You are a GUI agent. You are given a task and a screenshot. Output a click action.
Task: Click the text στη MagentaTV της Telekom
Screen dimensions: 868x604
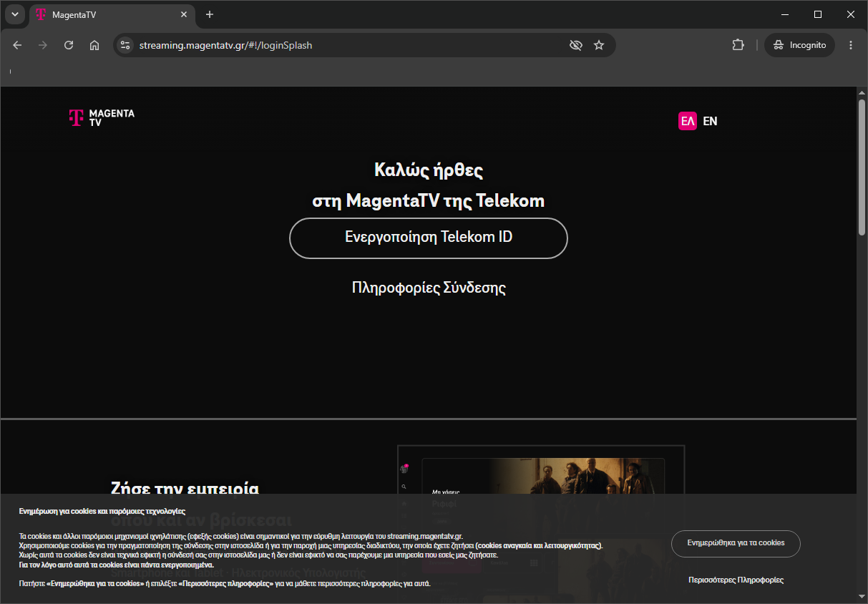[x=429, y=200]
